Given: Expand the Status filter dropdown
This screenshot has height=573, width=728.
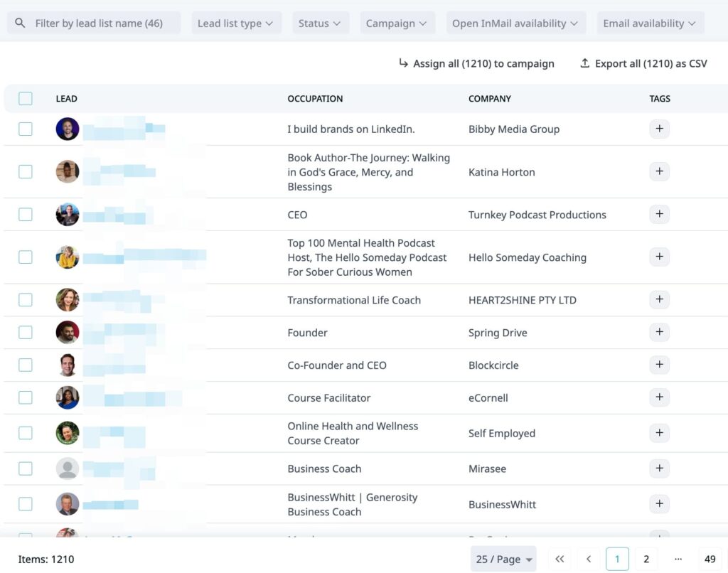Looking at the screenshot, I should [x=319, y=23].
